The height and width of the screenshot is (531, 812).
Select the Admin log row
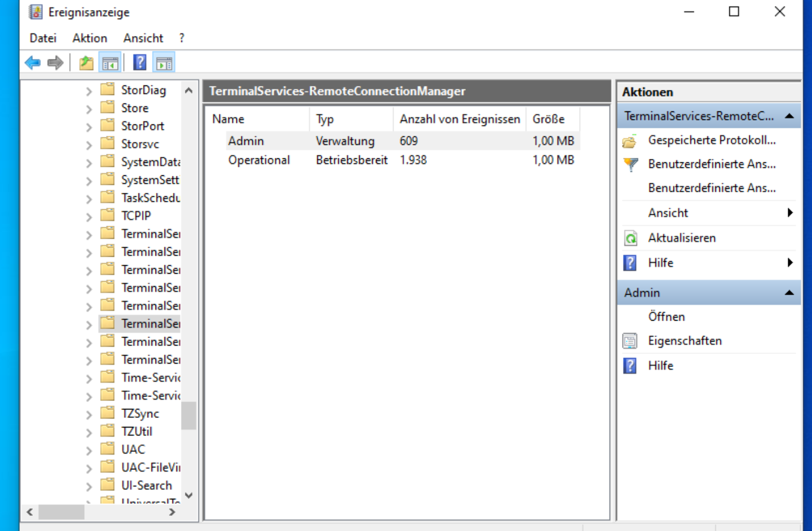pyautogui.click(x=393, y=141)
